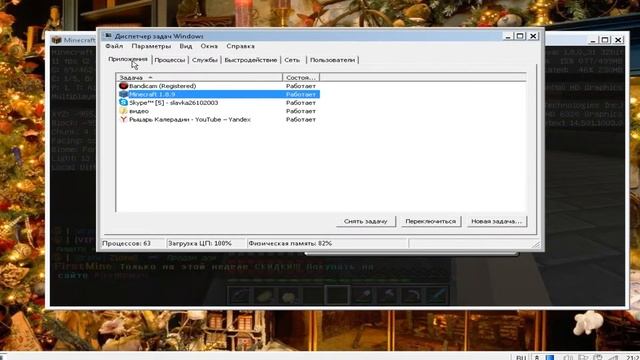Click the Снять задачу button
The height and width of the screenshot is (360, 640).
click(366, 221)
